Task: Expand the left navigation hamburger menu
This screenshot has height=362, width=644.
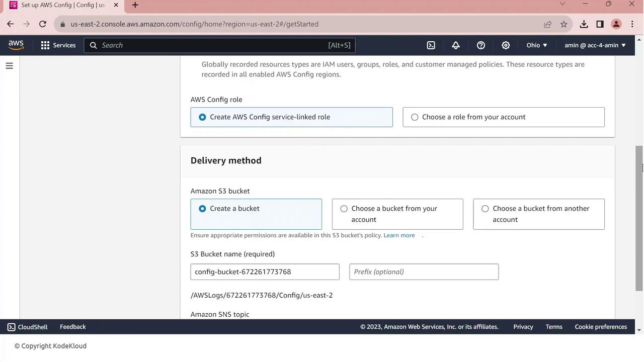Action: (9, 66)
